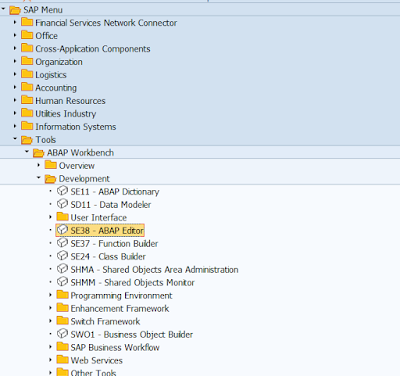Select the 'Utilities Industry' label
The width and height of the screenshot is (400, 376).
pyautogui.click(x=66, y=114)
